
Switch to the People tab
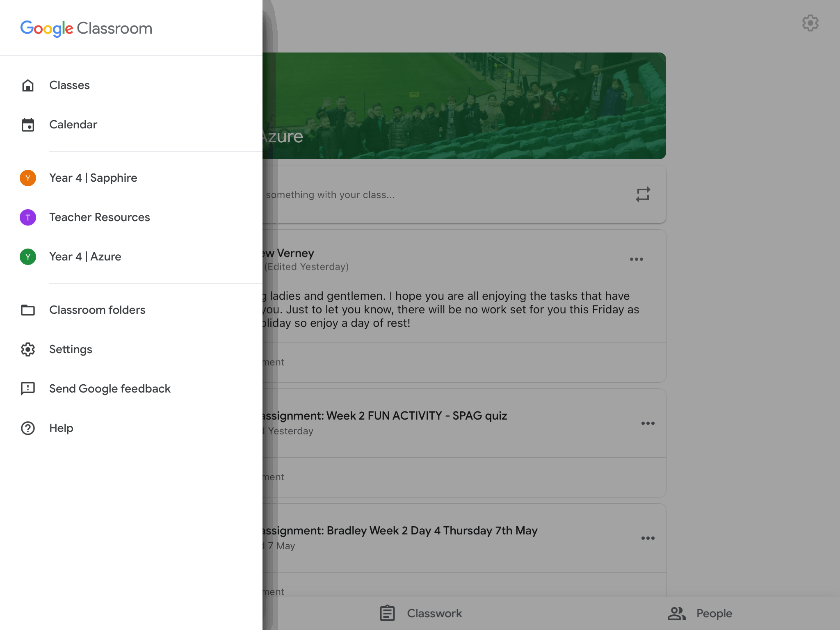(700, 613)
